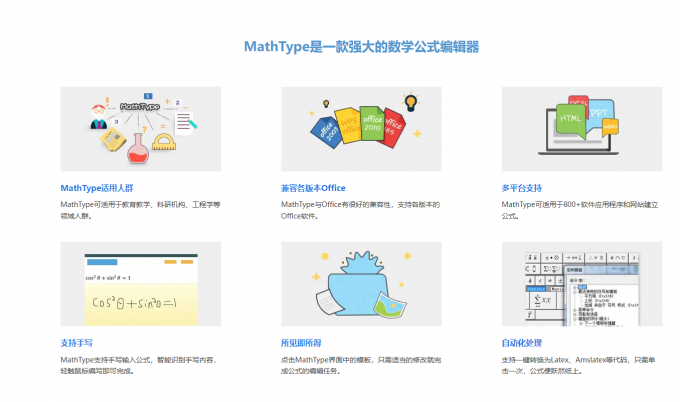Click the landscape picture icon beside folder
The height and width of the screenshot is (402, 680).
(390, 304)
